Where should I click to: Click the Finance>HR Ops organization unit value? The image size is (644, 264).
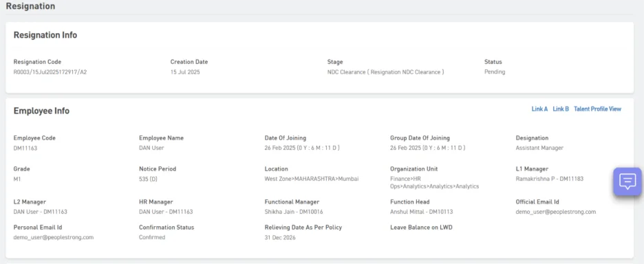(435, 183)
